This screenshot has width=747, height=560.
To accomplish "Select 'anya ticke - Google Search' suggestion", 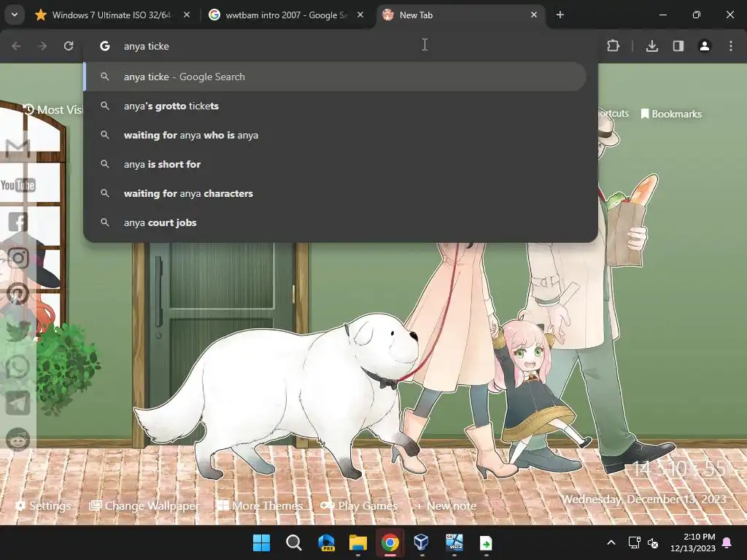I will [336, 77].
